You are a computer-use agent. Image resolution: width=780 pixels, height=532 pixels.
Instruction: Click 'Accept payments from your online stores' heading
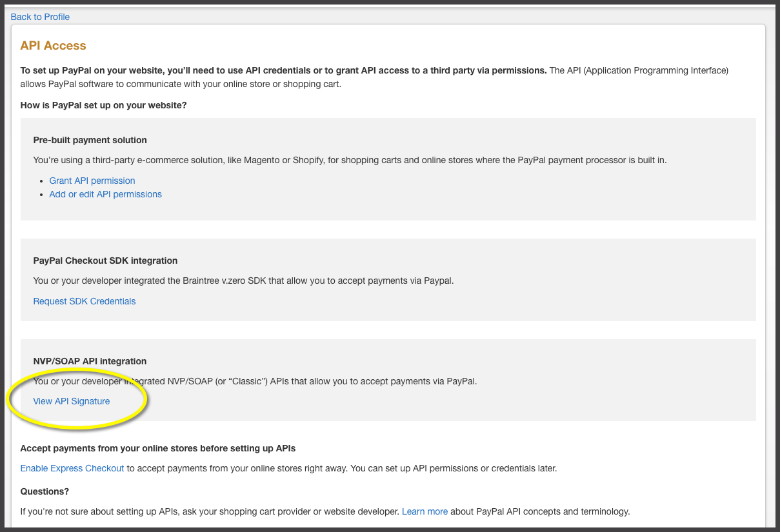[x=158, y=448]
